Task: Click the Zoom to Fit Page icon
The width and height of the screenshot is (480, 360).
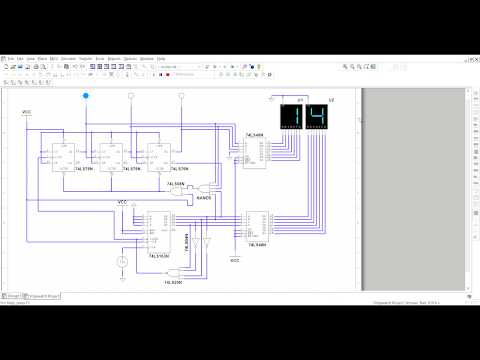Action: [366, 67]
